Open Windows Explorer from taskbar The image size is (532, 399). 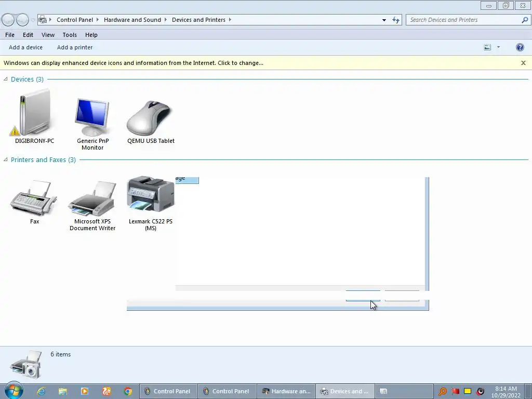click(63, 391)
